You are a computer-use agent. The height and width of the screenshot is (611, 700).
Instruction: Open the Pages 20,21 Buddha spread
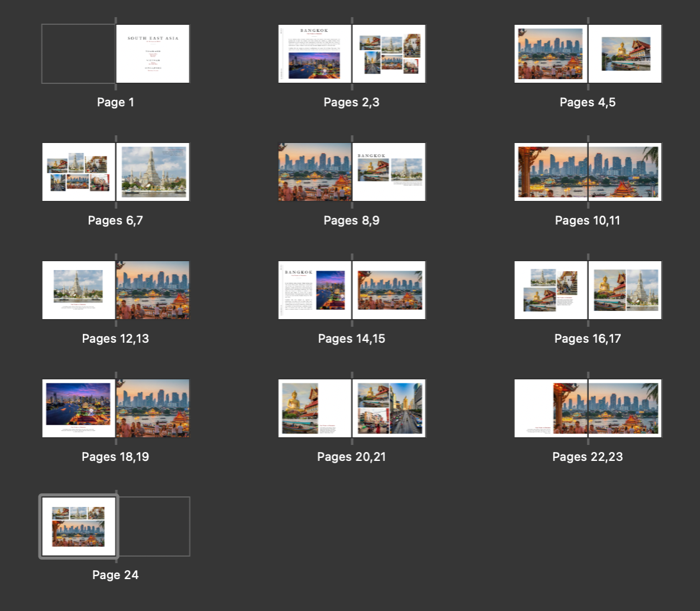(352, 408)
